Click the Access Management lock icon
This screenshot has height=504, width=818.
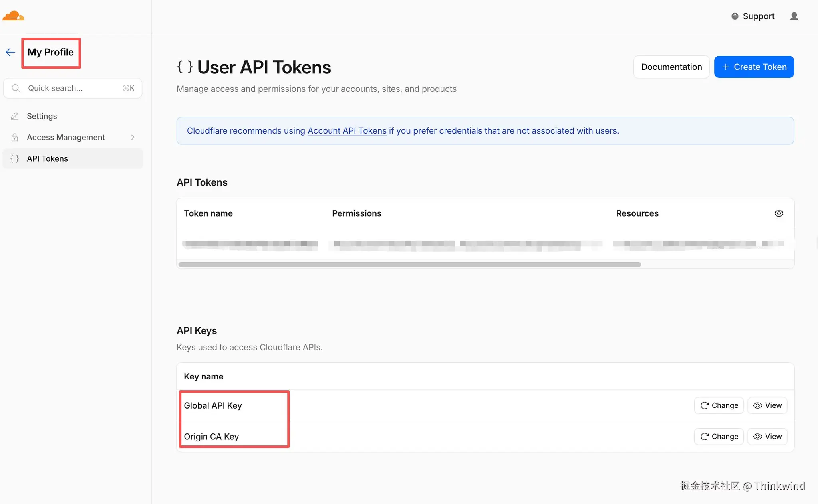(15, 137)
